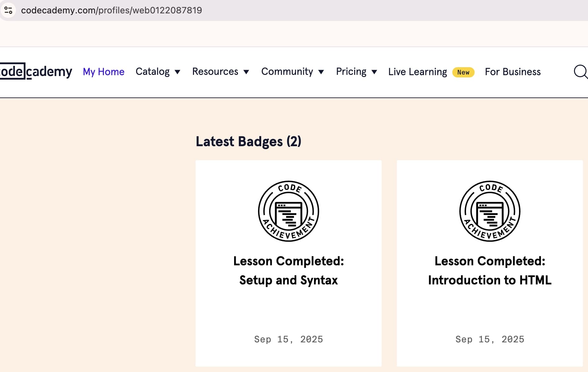588x372 pixels.
Task: Open the Catalog menu label
Action: click(x=153, y=72)
